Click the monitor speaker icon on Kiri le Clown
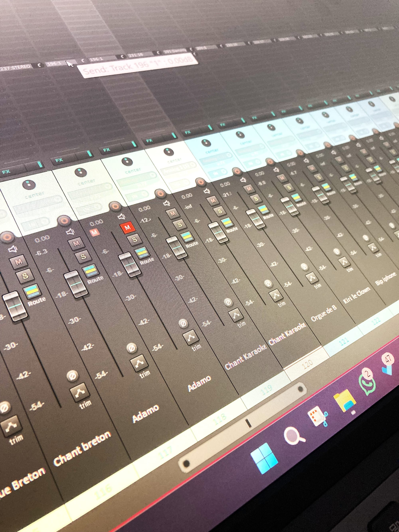Image resolution: width=399 pixels, height=532 pixels. (x=277, y=170)
